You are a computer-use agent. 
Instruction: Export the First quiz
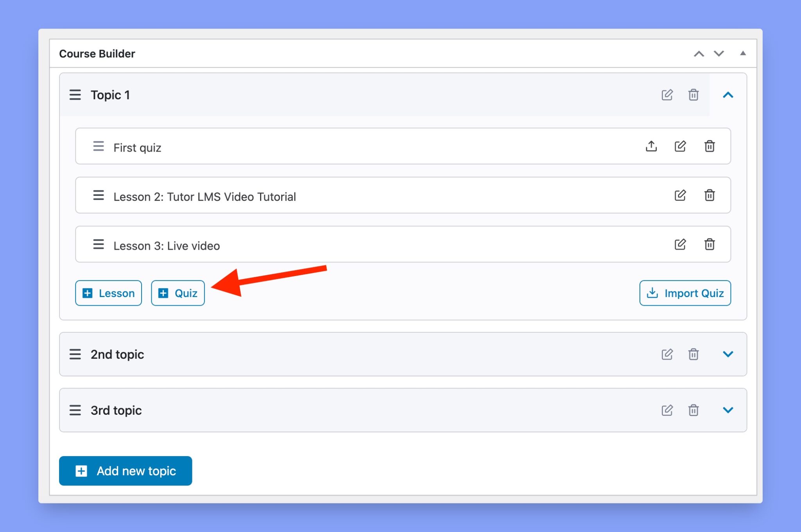pyautogui.click(x=651, y=146)
